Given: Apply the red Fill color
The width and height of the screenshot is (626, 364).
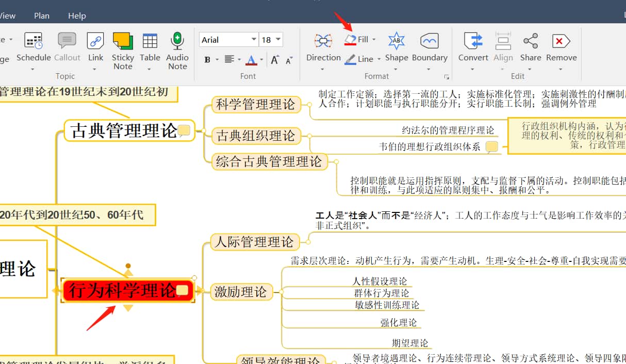Looking at the screenshot, I should (x=351, y=40).
